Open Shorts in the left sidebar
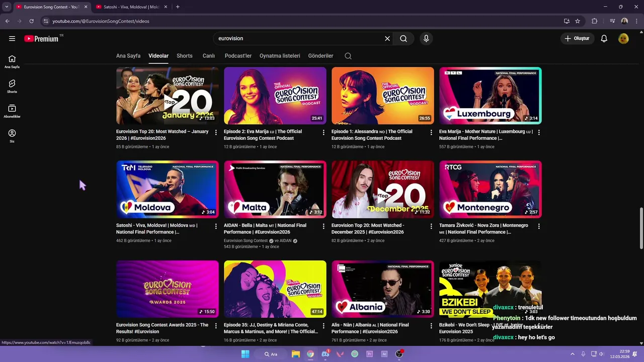Screen dimensions: 644x362 pos(12,86)
